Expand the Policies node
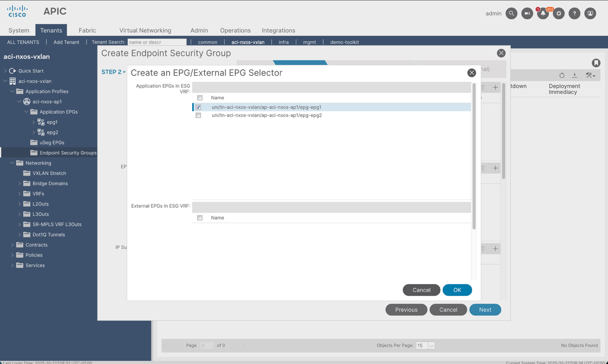The image size is (608, 364). (x=12, y=255)
